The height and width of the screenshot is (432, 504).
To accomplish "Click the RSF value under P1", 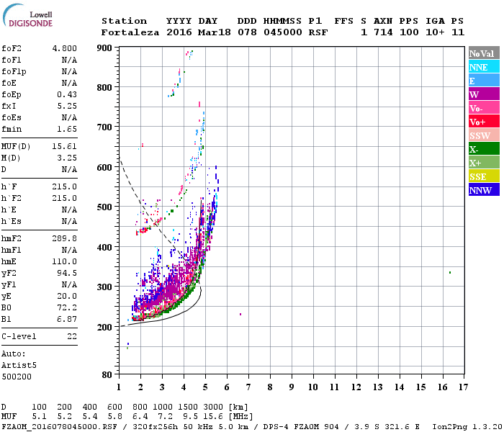I will 318,32.
